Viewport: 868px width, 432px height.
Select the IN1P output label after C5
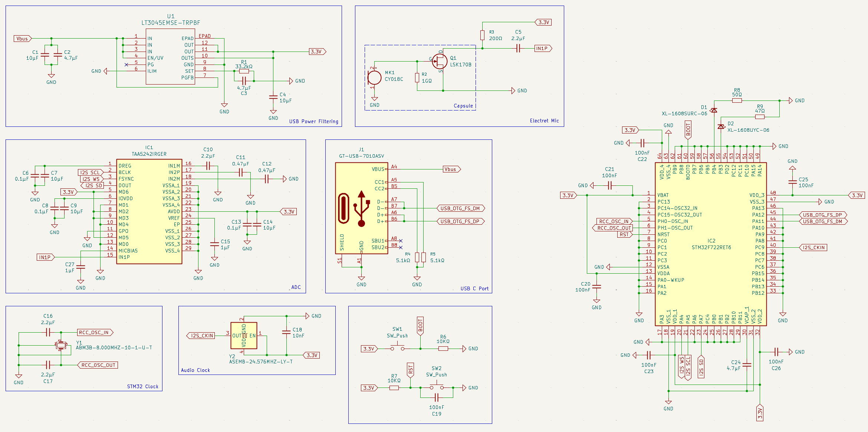(x=543, y=48)
